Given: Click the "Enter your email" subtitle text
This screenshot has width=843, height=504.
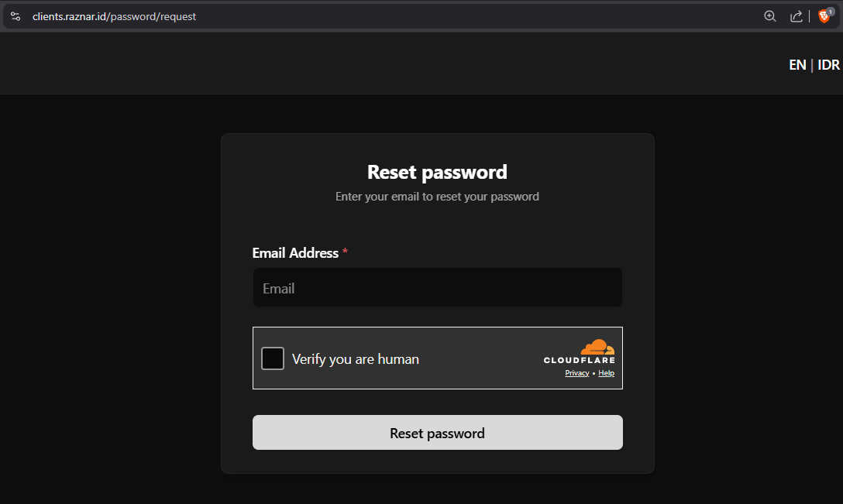Looking at the screenshot, I should (437, 197).
